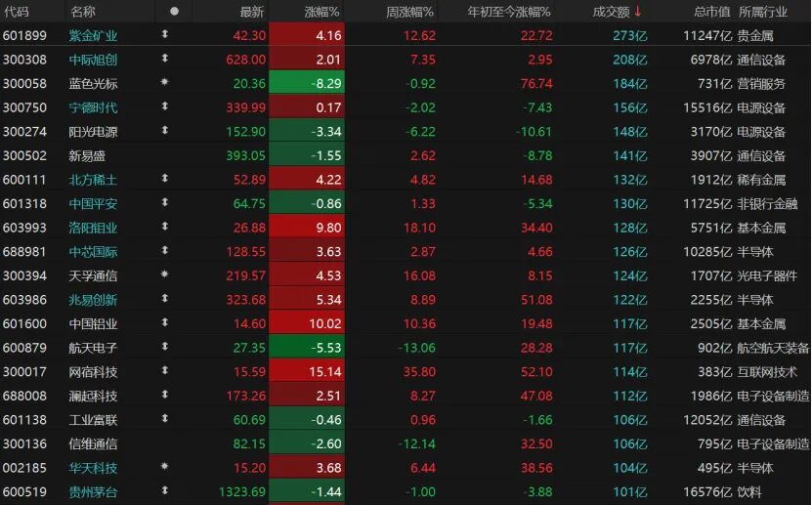The image size is (812, 505).
Task: Click the star marker icon beside 蓝色光标
Action: pos(164,83)
